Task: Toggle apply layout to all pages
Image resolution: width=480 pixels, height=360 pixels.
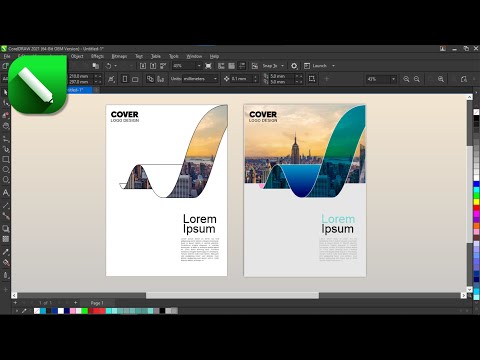Action: 150,79
